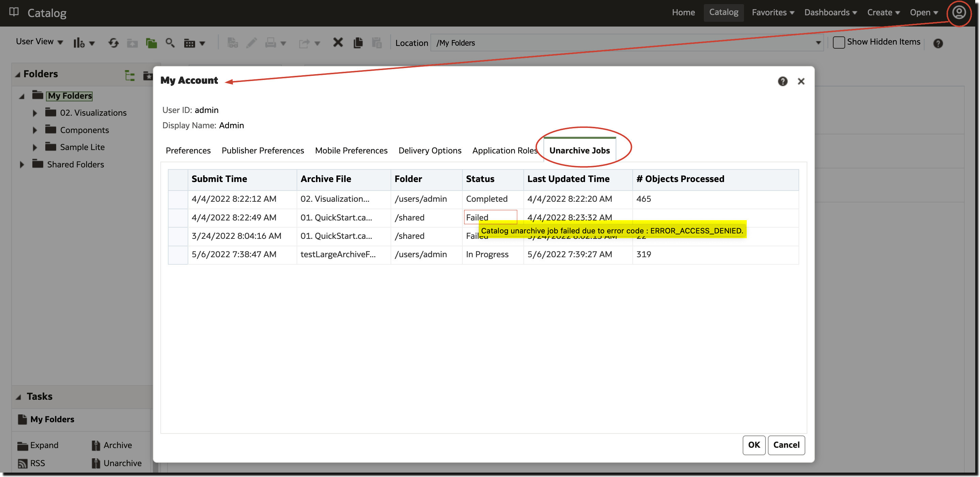Close the My Account dialog
This screenshot has height=477, width=980.
801,81
